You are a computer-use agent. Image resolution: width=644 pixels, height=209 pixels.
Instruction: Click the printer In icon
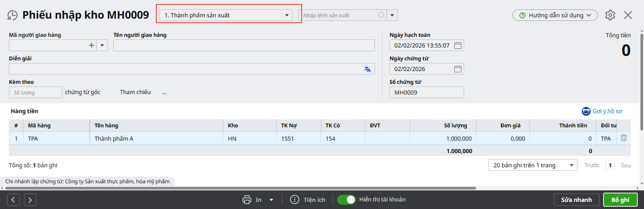pos(247,200)
